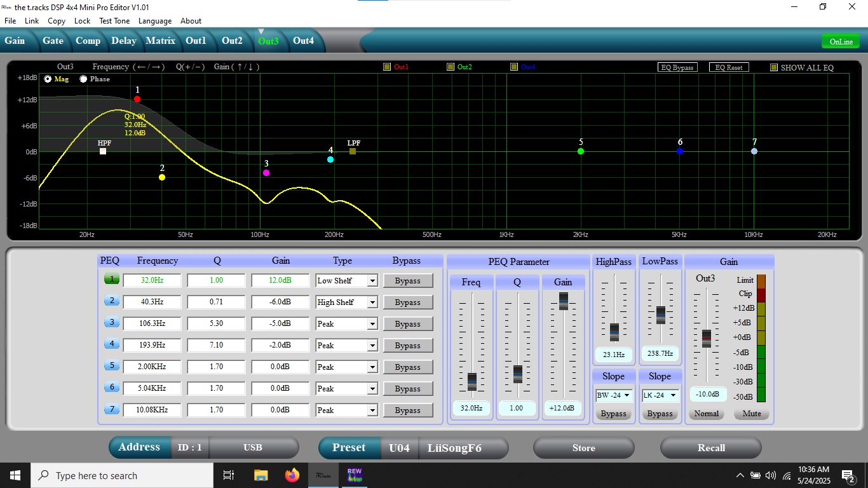Open the File menu

point(10,21)
